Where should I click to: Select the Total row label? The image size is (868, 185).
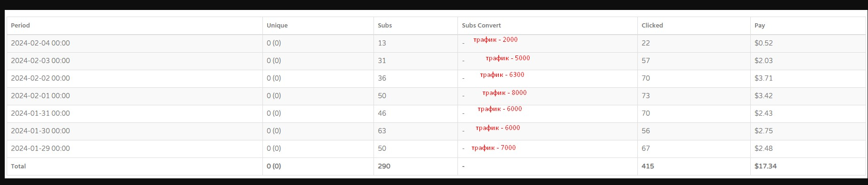click(19, 166)
